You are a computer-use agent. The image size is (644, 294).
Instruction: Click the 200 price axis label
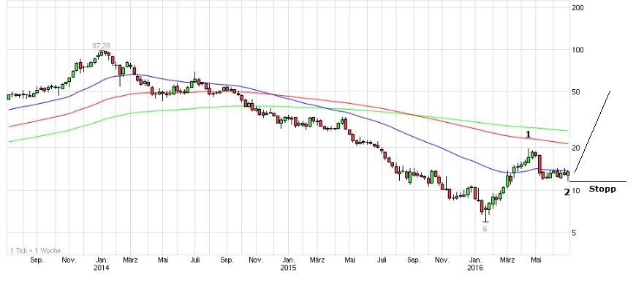pyautogui.click(x=577, y=8)
